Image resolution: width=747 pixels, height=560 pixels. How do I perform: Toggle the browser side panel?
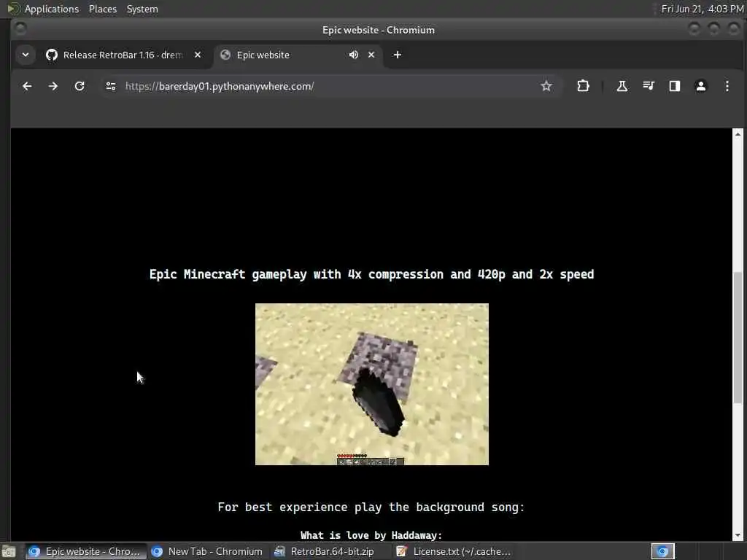[675, 86]
